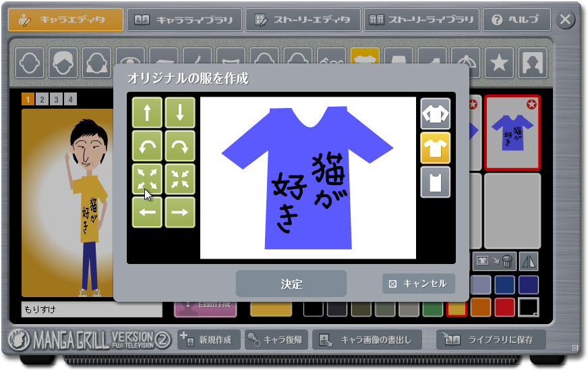The height and width of the screenshot is (370, 588).
Task: Open the star effects category
Action: (499, 63)
